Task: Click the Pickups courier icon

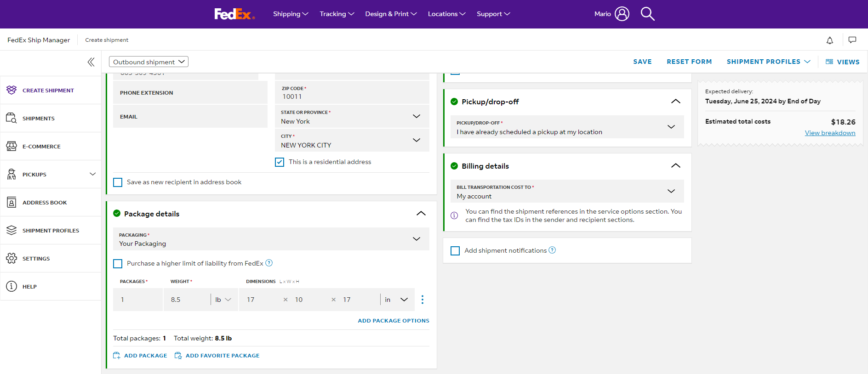Action: pos(11,174)
